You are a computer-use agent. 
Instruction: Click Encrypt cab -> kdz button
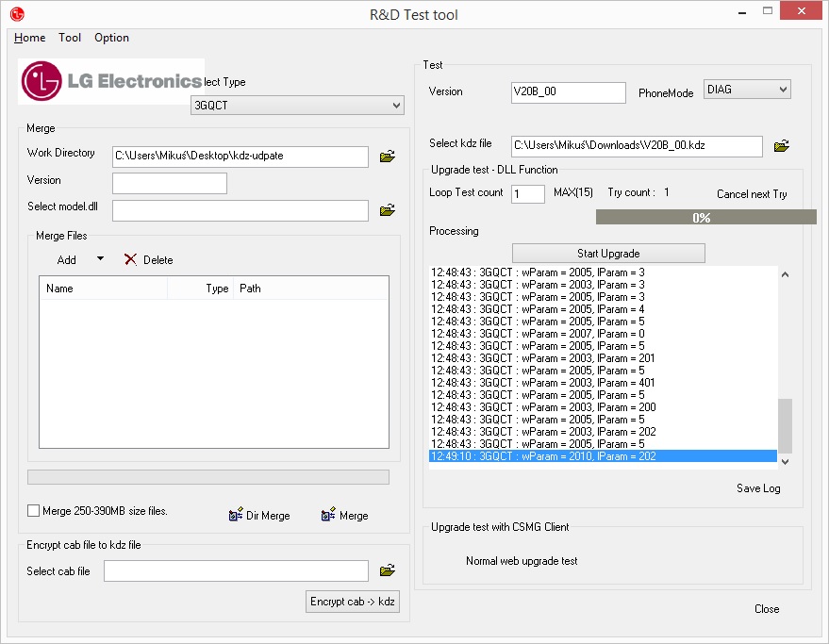(353, 602)
